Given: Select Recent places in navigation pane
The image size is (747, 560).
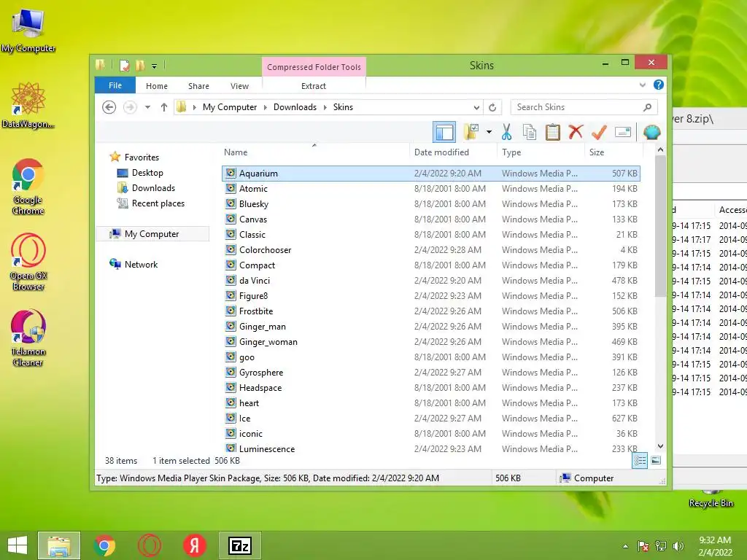Looking at the screenshot, I should tap(158, 203).
